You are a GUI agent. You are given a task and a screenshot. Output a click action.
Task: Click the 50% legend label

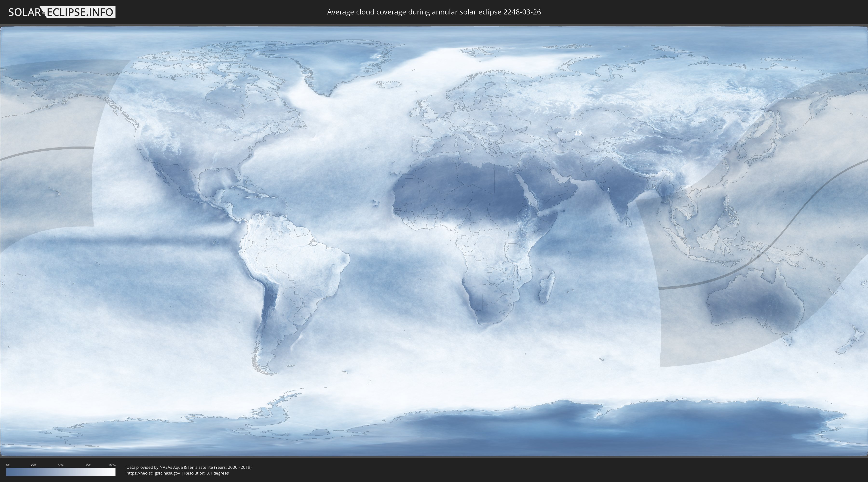pyautogui.click(x=61, y=465)
